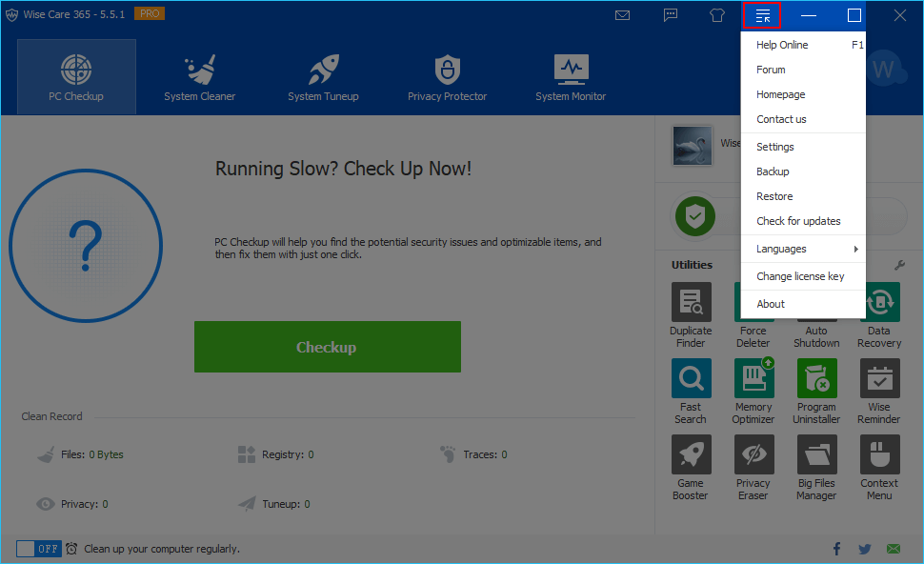Click the Auto Shutdown label
This screenshot has height=564, width=924.
816,337
